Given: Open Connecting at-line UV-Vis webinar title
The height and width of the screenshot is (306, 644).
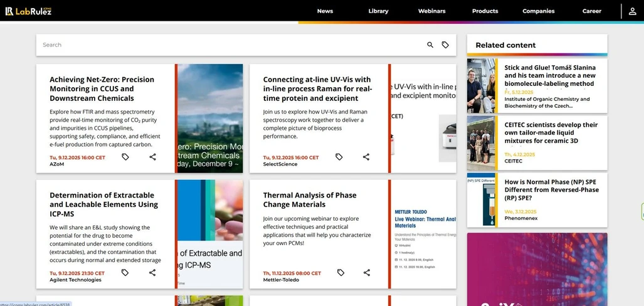Looking at the screenshot, I should (x=317, y=88).
